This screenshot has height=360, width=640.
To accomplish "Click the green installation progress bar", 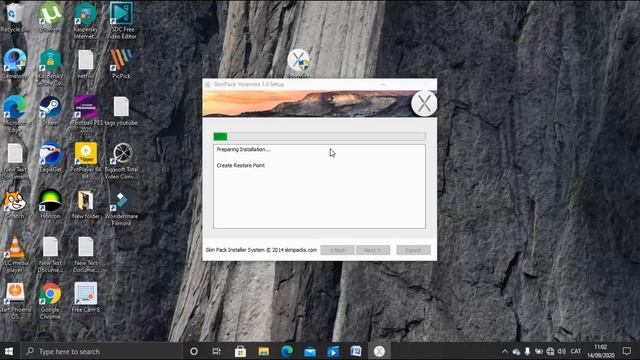I will [319, 136].
